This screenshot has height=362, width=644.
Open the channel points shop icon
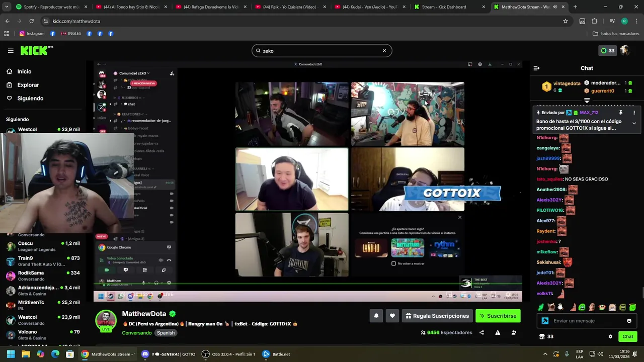coord(542,337)
